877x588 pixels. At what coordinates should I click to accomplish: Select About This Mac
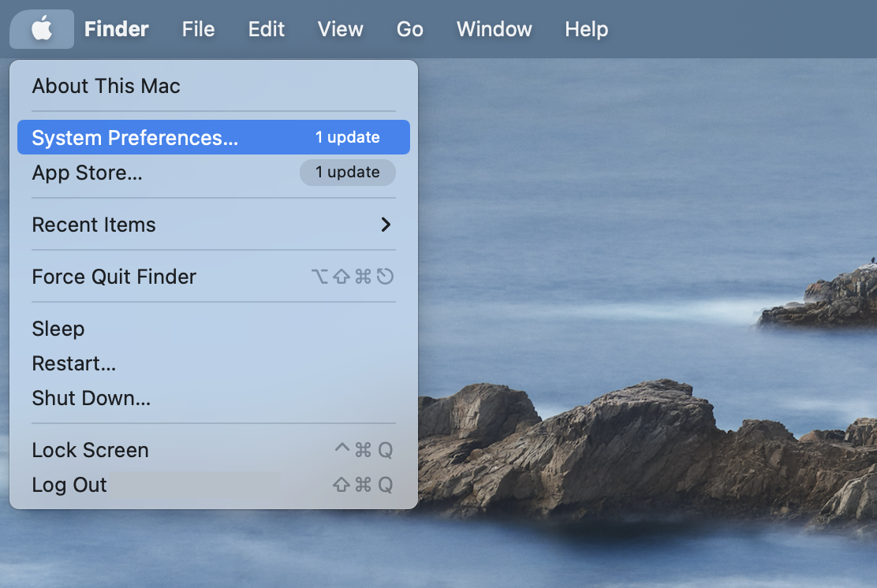(x=214, y=86)
